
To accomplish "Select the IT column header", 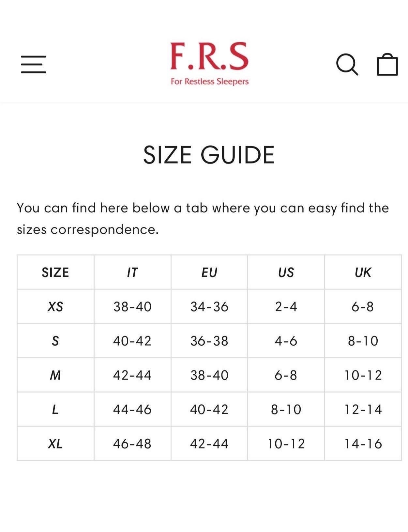I will pos(132,273).
